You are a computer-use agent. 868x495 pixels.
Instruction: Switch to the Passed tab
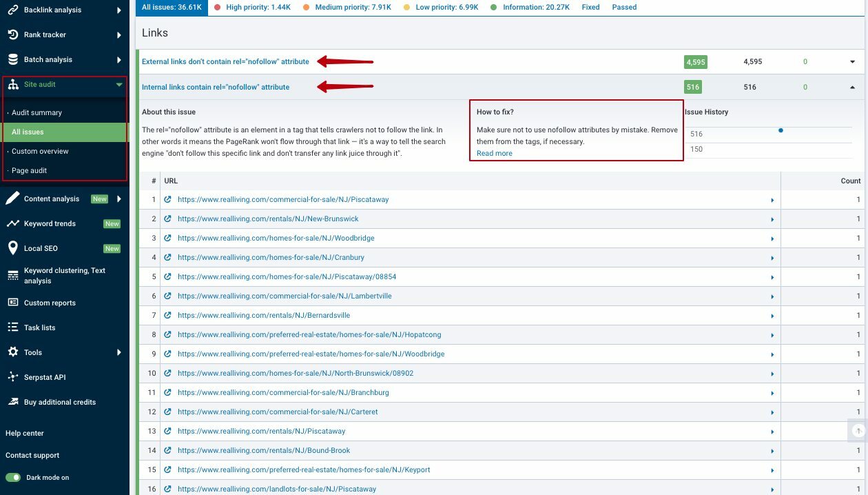pos(624,7)
